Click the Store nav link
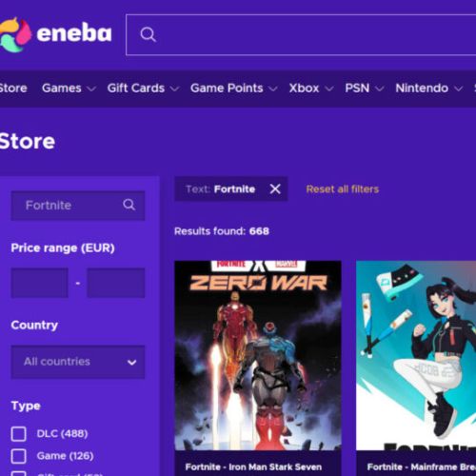The width and height of the screenshot is (476, 476). pyautogui.click(x=13, y=89)
